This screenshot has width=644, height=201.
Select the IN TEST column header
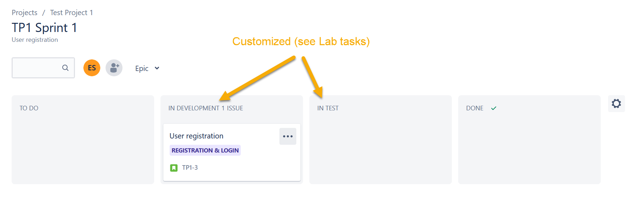pyautogui.click(x=328, y=108)
